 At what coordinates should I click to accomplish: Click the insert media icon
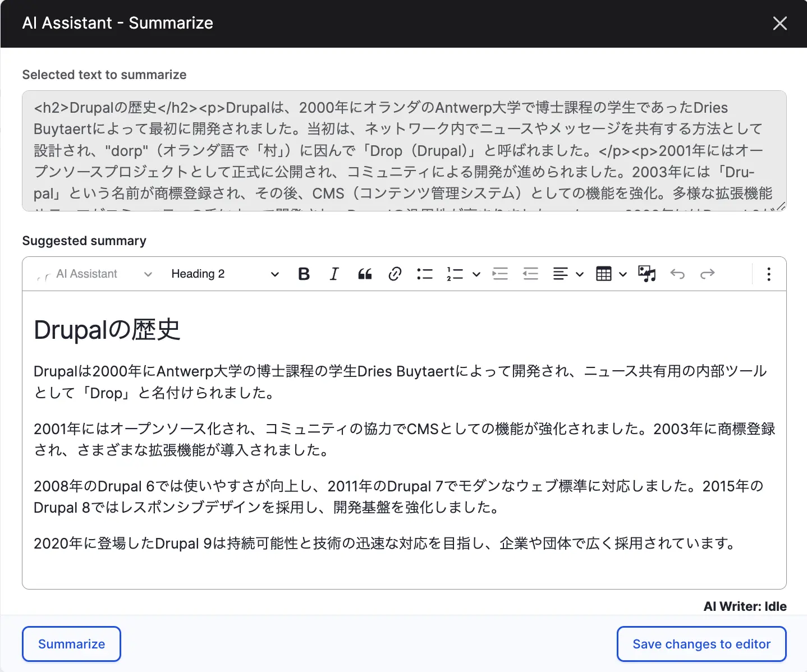point(646,274)
